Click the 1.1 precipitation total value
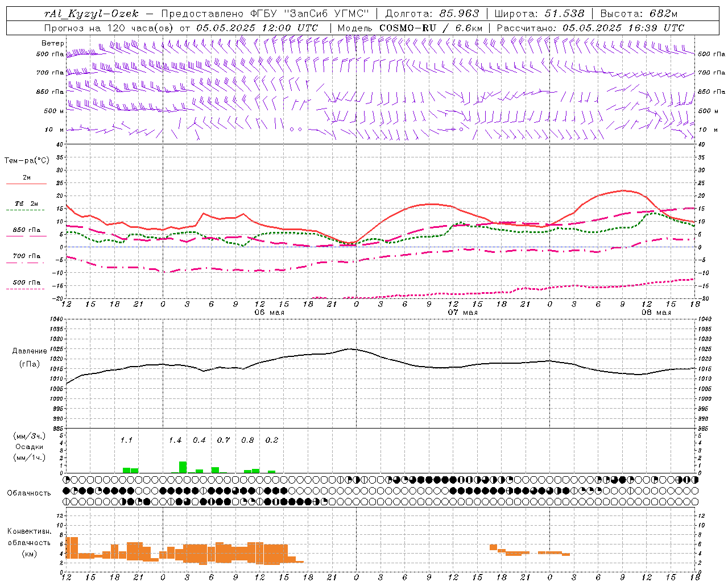Viewport: 728px width, 582px height. [x=126, y=440]
